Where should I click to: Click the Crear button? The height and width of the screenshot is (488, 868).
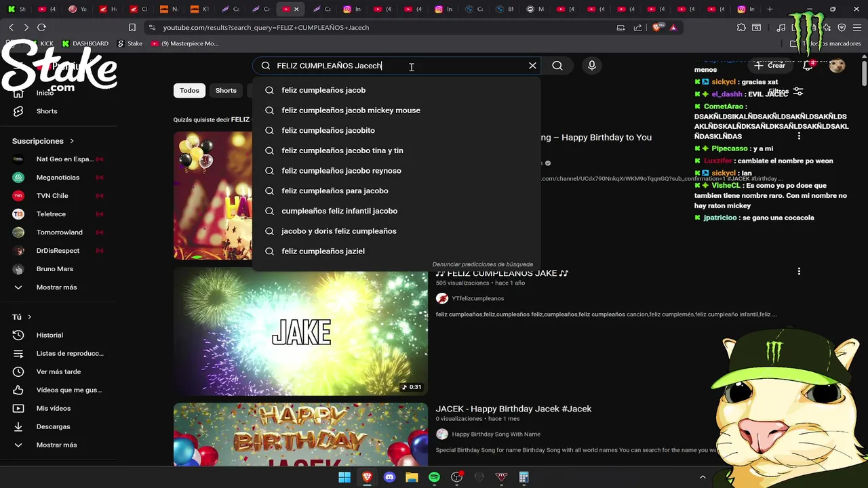tap(770, 66)
